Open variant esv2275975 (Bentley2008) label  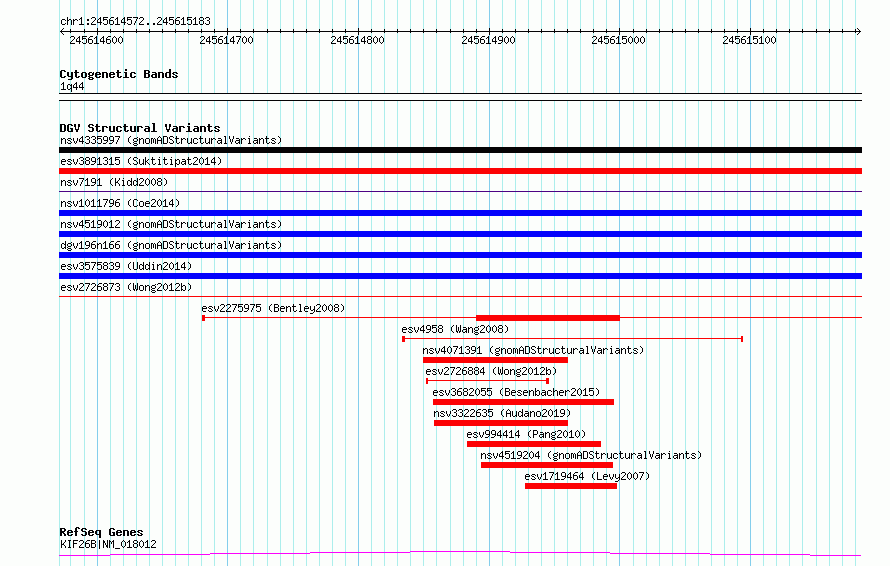[x=273, y=308]
